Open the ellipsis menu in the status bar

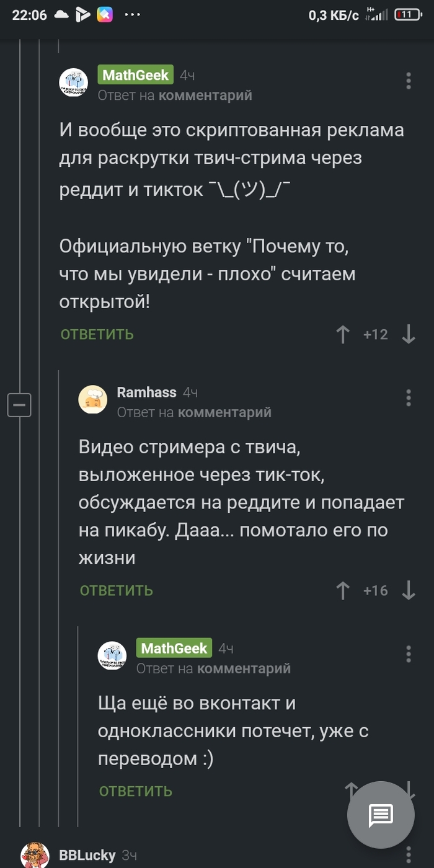pyautogui.click(x=132, y=14)
